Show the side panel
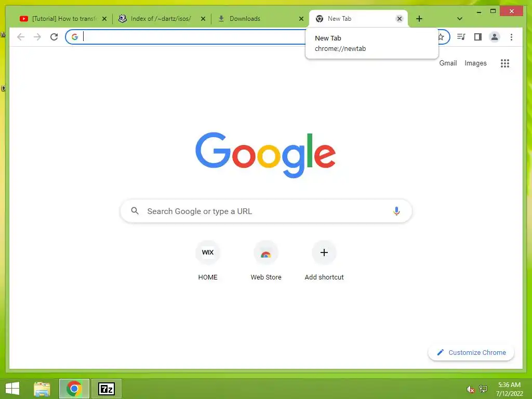 click(478, 37)
